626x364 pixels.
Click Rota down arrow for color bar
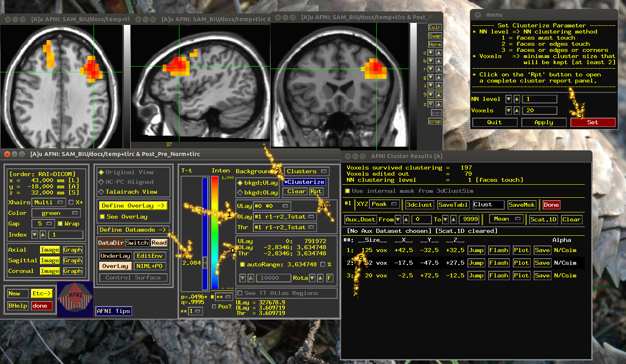[x=312, y=278]
